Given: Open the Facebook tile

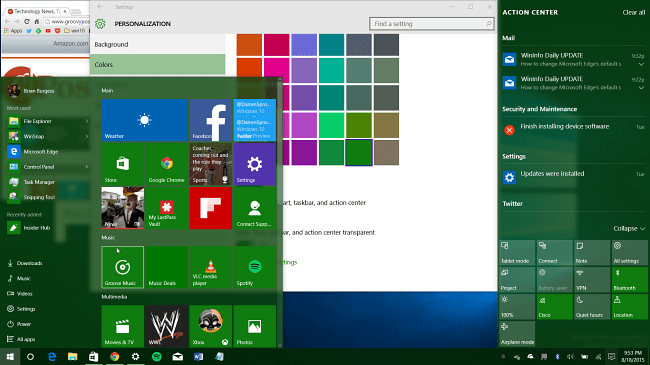Looking at the screenshot, I should tap(211, 120).
